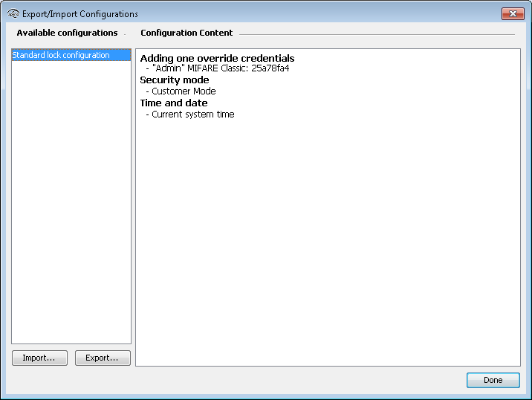Viewport: 532px width, 400px height.
Task: Click the '- Customer Mode' entry
Action: pos(181,91)
